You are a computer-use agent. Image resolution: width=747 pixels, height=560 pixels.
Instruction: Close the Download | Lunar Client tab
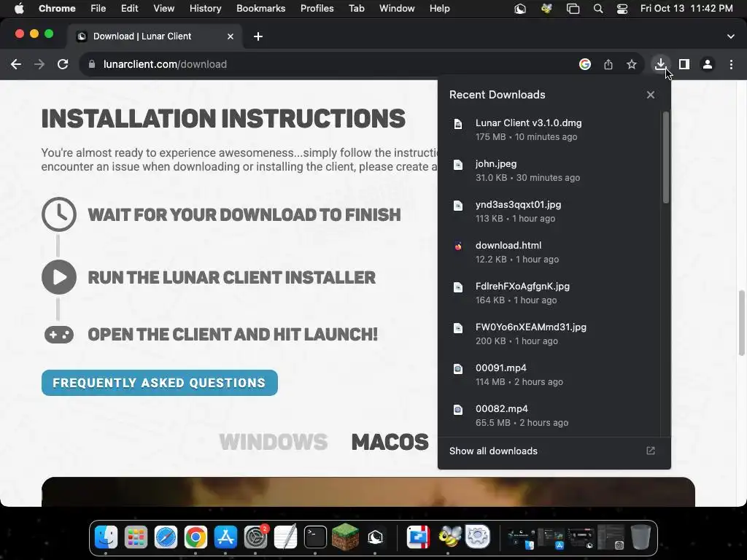pyautogui.click(x=231, y=36)
